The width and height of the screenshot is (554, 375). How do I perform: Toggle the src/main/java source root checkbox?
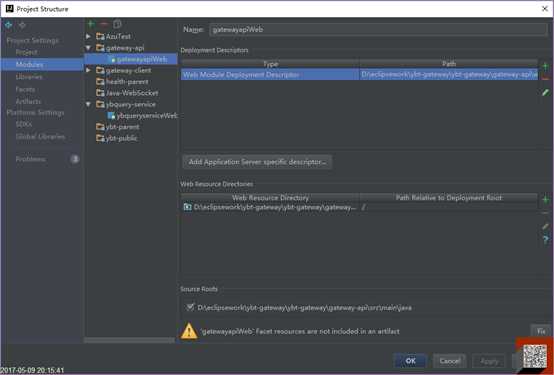tap(190, 307)
